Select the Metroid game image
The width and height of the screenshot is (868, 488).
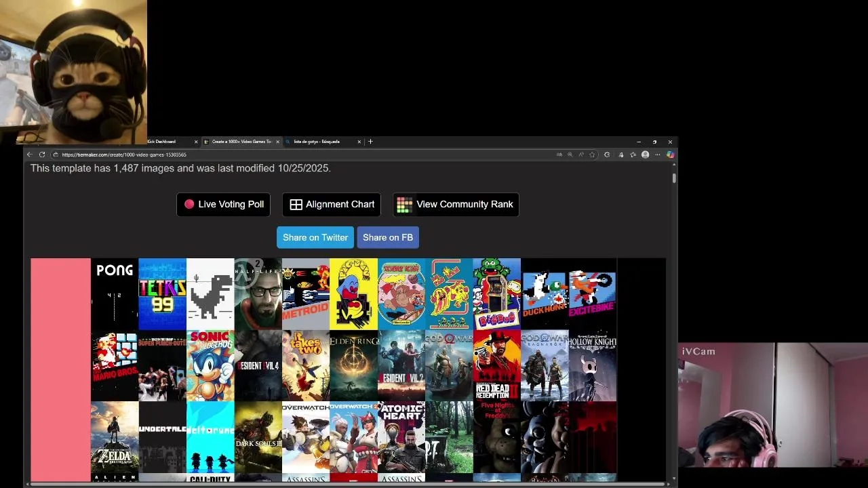[x=306, y=293]
